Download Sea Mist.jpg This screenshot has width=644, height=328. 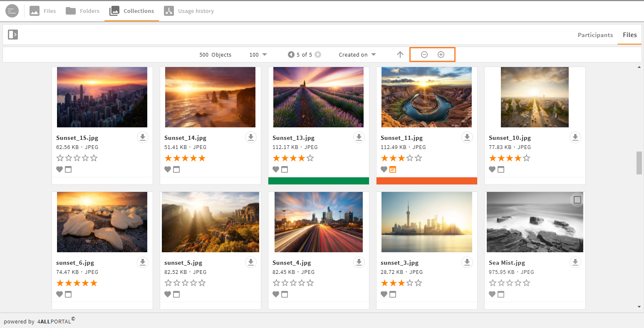(575, 262)
